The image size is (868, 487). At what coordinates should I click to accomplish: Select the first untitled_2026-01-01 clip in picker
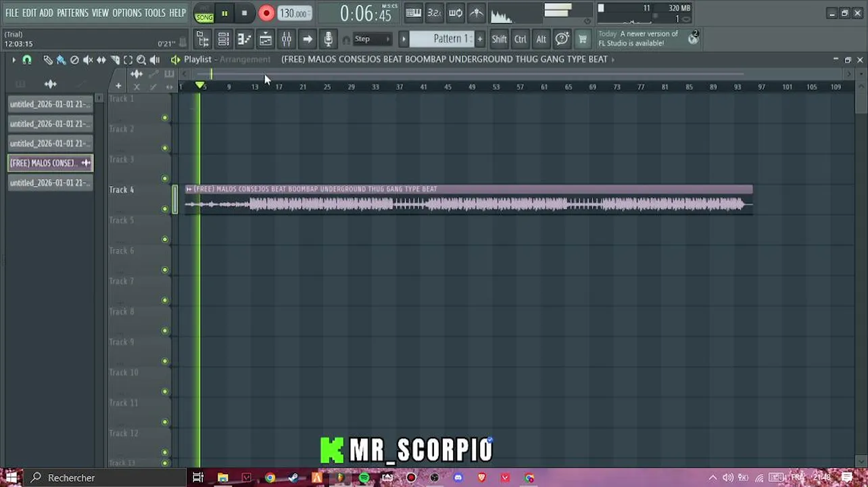(x=50, y=104)
